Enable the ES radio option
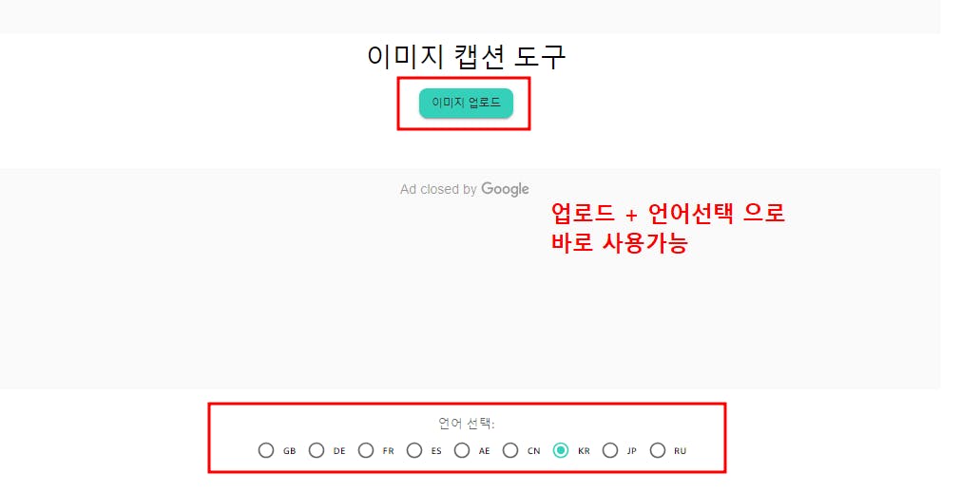Image resolution: width=980 pixels, height=492 pixels. [414, 450]
